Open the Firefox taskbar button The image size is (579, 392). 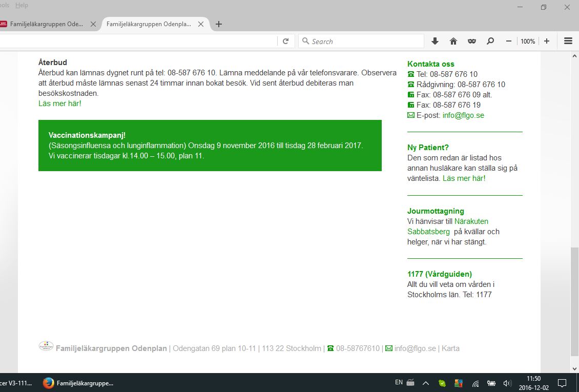click(x=78, y=383)
